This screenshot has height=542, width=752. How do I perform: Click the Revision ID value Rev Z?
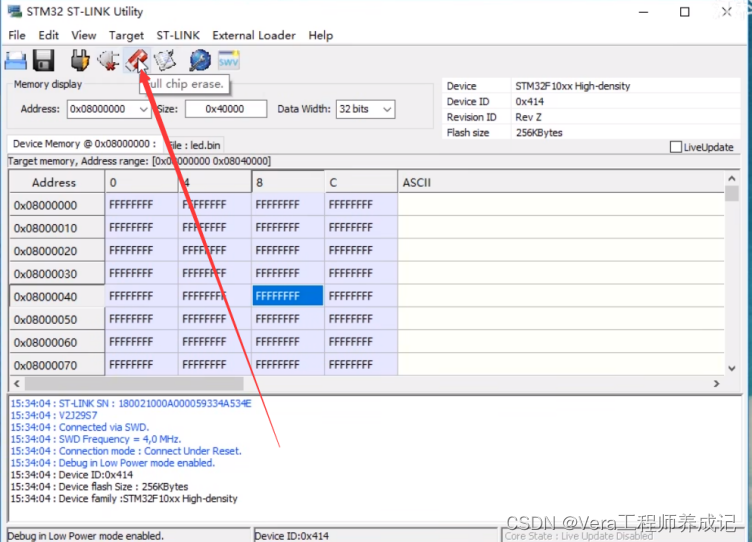point(528,117)
